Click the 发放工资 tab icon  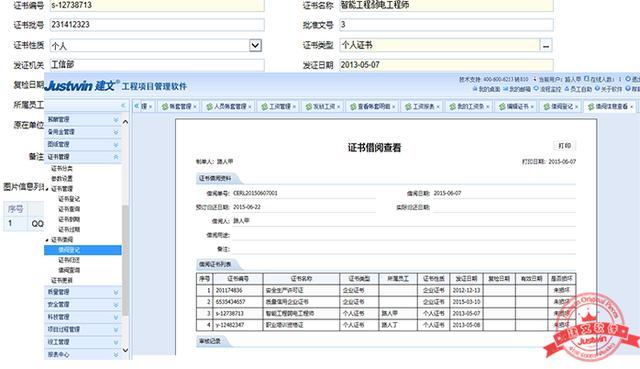pos(309,107)
